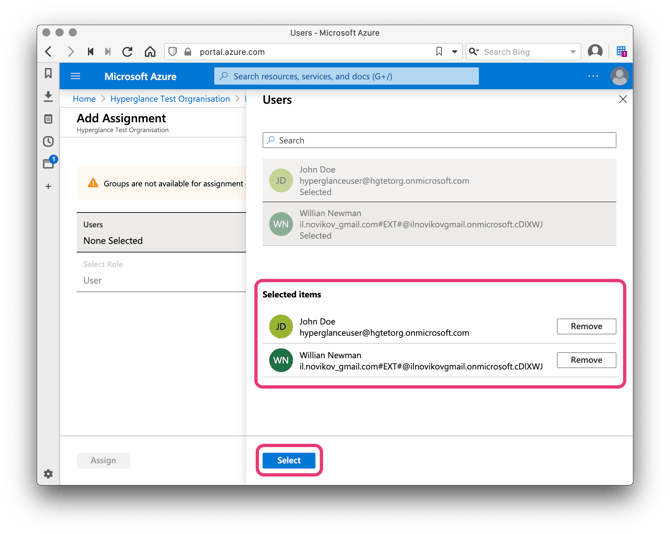
Task: Open Downloads panel in browser sidebar
Action: click(x=48, y=97)
